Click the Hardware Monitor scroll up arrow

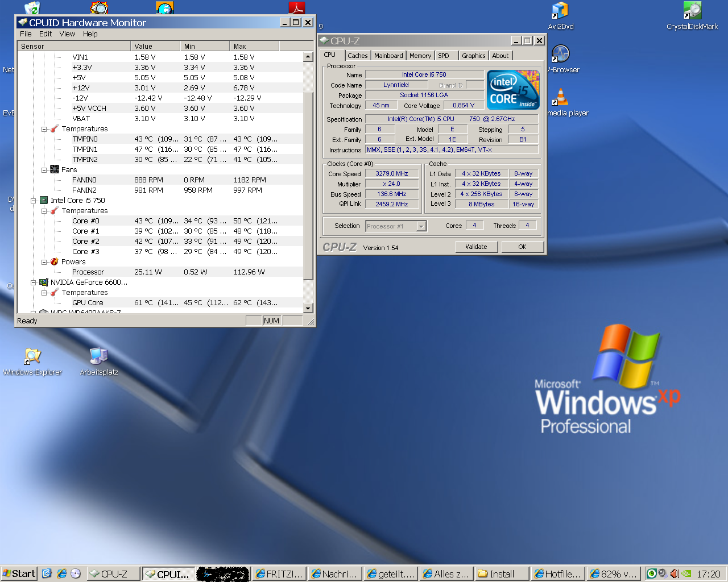(308, 57)
